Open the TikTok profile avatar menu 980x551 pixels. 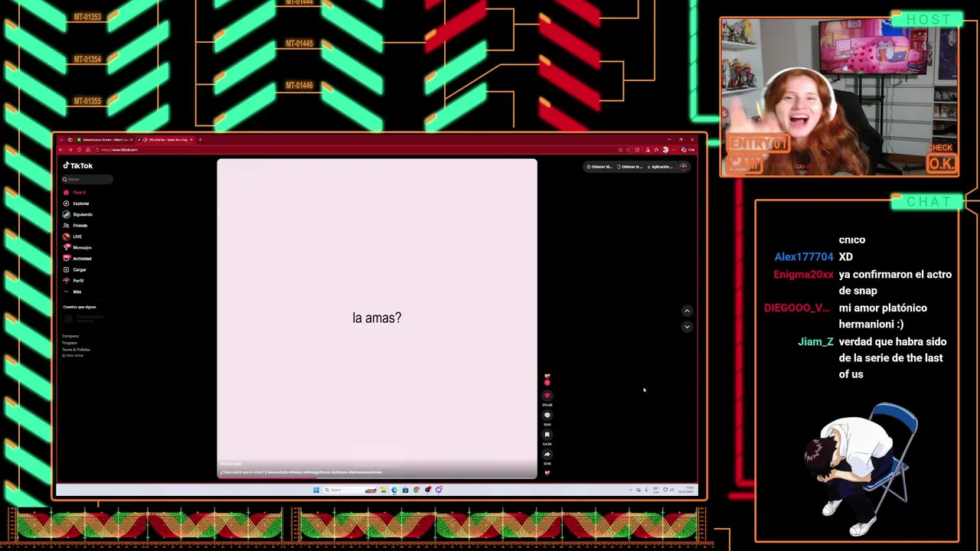click(x=683, y=167)
